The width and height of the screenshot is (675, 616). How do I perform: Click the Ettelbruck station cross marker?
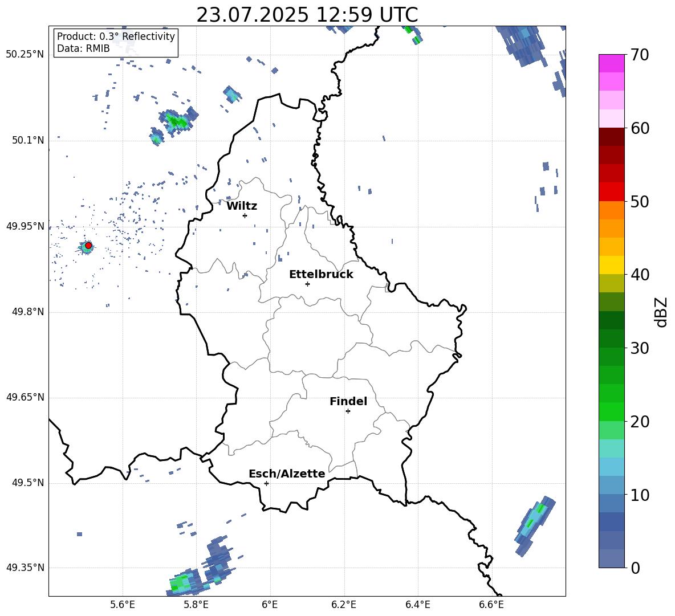click(307, 284)
